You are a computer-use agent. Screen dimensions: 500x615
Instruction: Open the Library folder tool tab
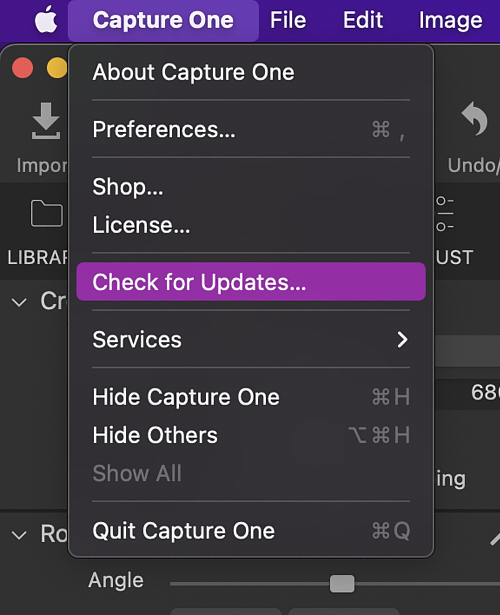tap(47, 213)
